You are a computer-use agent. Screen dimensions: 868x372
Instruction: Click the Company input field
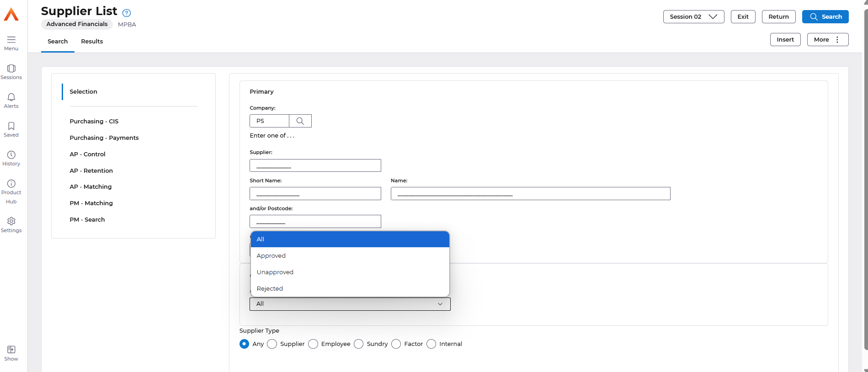tap(269, 121)
